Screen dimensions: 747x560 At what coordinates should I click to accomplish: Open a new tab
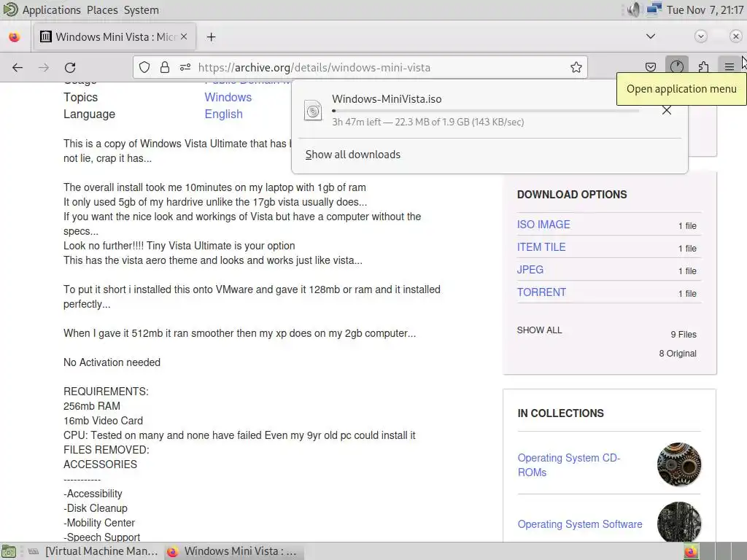211,36
